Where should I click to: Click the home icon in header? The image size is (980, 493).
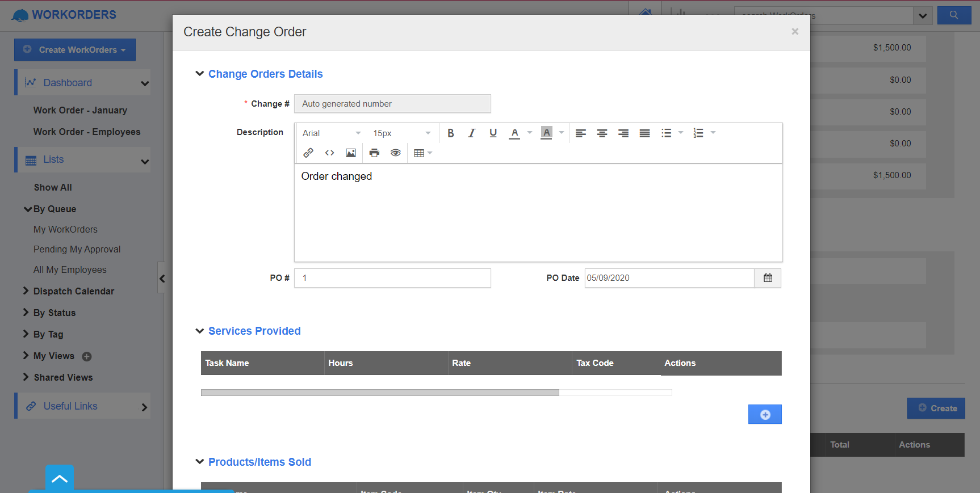(x=646, y=11)
